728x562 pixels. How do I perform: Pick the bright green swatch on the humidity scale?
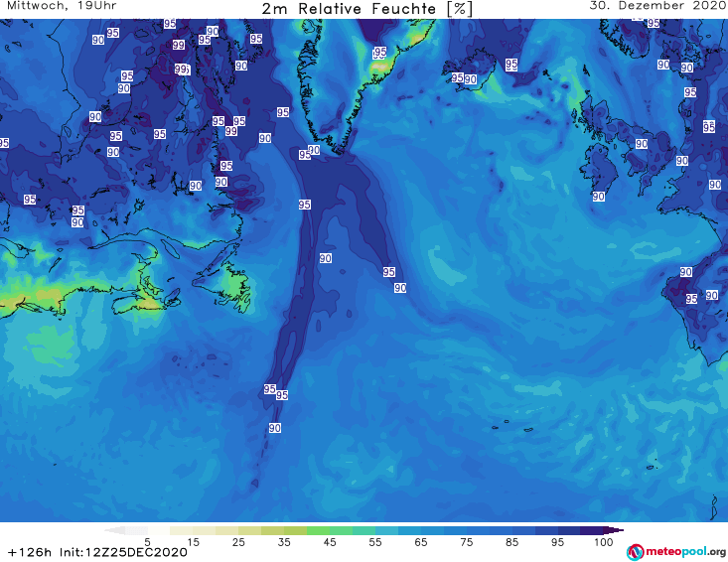[x=318, y=530]
